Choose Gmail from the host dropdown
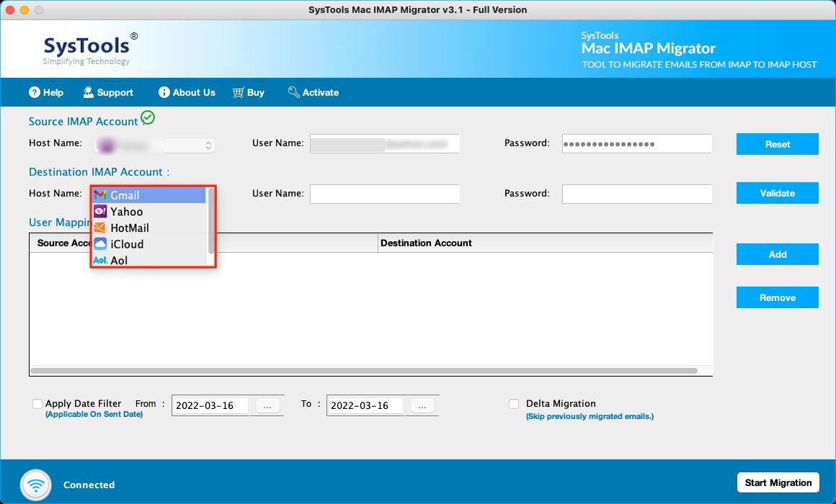Image resolution: width=836 pixels, height=504 pixels. click(149, 195)
